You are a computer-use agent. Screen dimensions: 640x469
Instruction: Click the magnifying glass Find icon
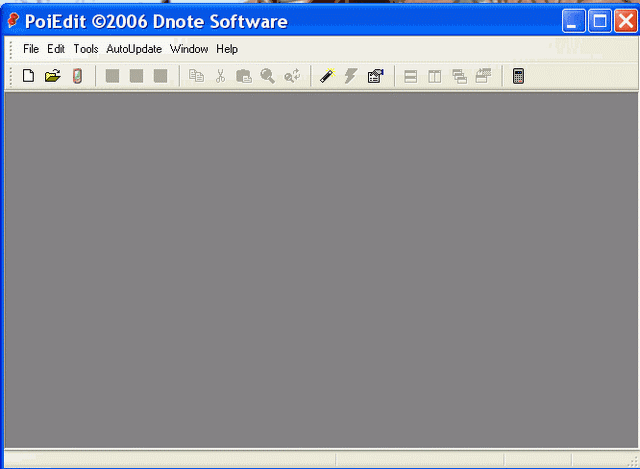pyautogui.click(x=268, y=76)
